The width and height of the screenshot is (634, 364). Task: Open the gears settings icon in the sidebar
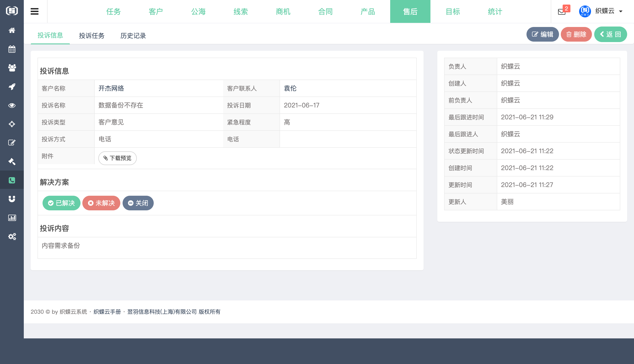point(12,236)
